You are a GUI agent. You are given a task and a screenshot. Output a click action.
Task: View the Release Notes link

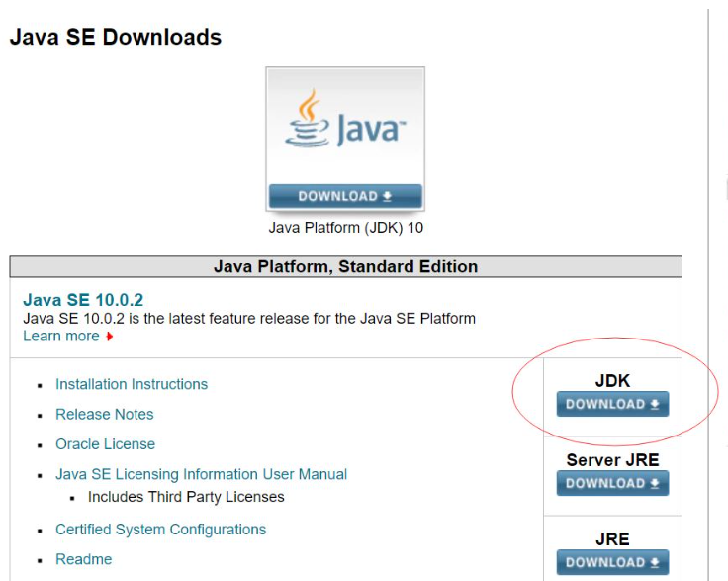105,414
